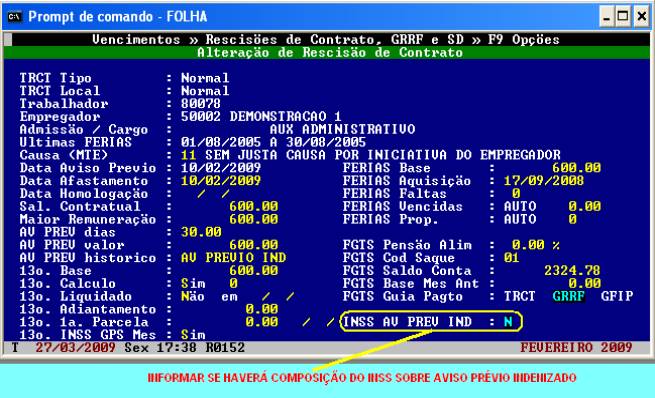Click the empty Data Homologação date field
Screen dimensions: 655x398
(x=213, y=194)
